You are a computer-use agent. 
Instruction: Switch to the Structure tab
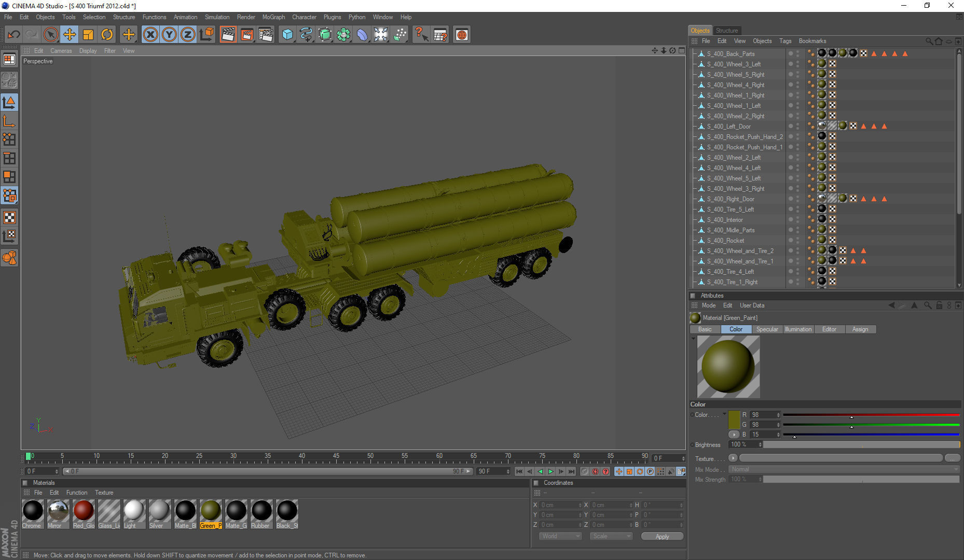pyautogui.click(x=726, y=31)
